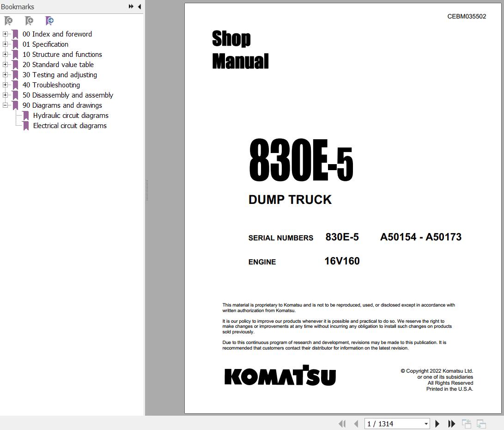Expand the 00 Index and foreword bookmark
This screenshot has height=430, width=504.
tap(5, 34)
